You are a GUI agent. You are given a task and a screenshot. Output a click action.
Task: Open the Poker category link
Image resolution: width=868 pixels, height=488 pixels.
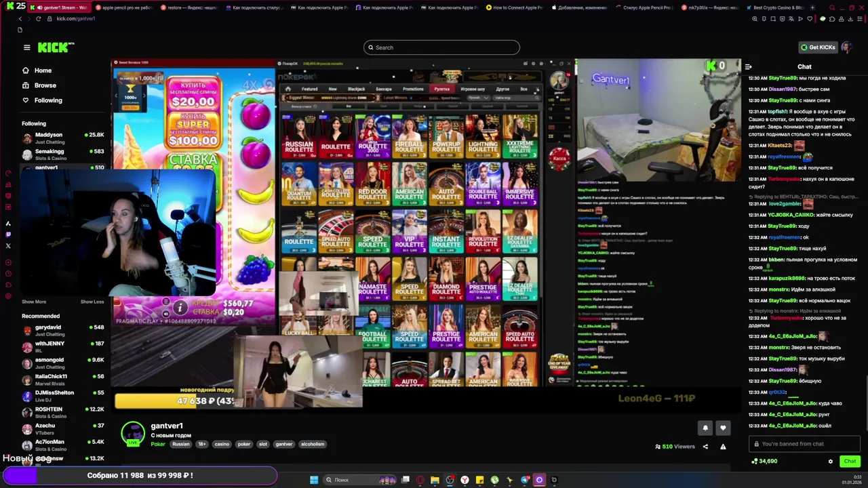158,444
